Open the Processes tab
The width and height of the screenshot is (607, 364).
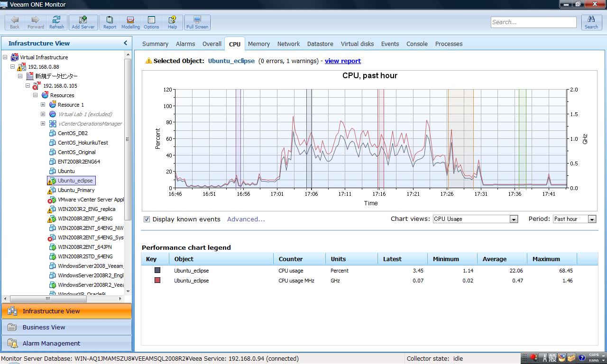pos(449,44)
